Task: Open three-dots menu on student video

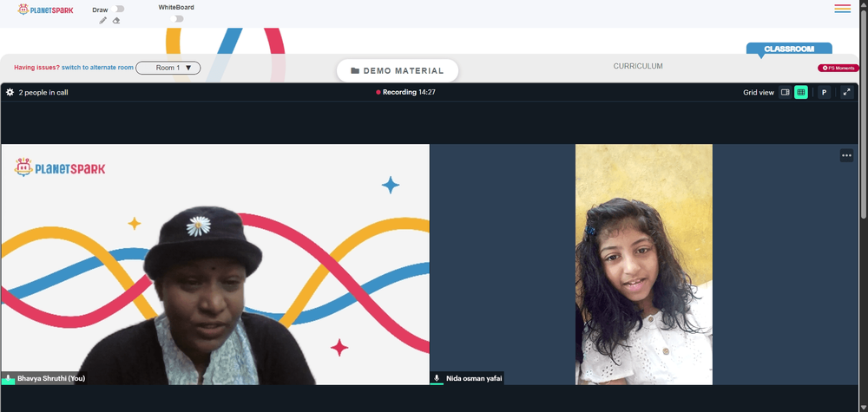Action: tap(846, 155)
